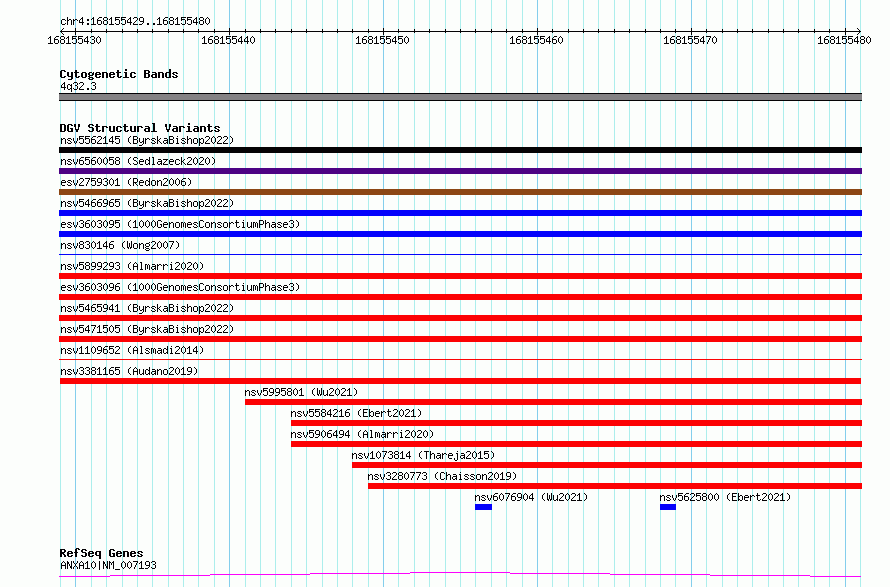The width and height of the screenshot is (890, 587).
Task: Click ruler position 168155480
Action: [x=844, y=40]
